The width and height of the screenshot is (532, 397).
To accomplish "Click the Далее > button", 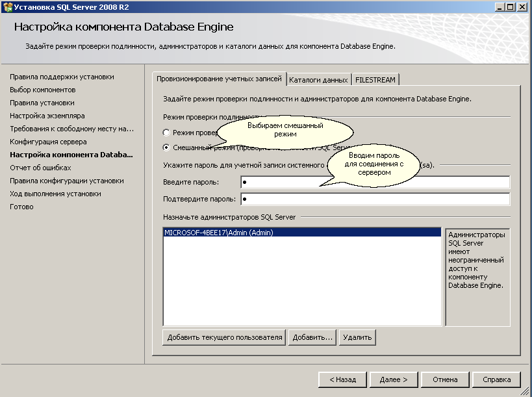I will click(x=394, y=379).
